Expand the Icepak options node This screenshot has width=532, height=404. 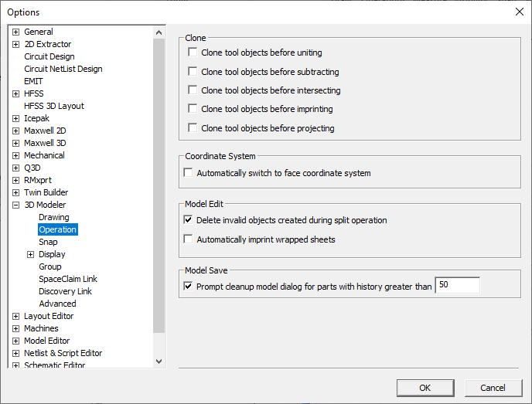(x=15, y=118)
